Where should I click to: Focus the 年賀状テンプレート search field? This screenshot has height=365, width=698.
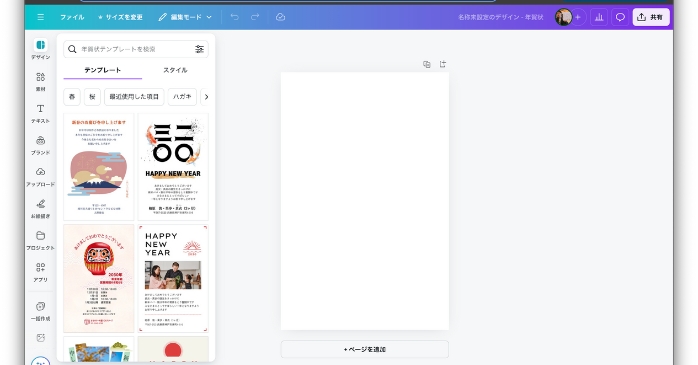pos(136,49)
